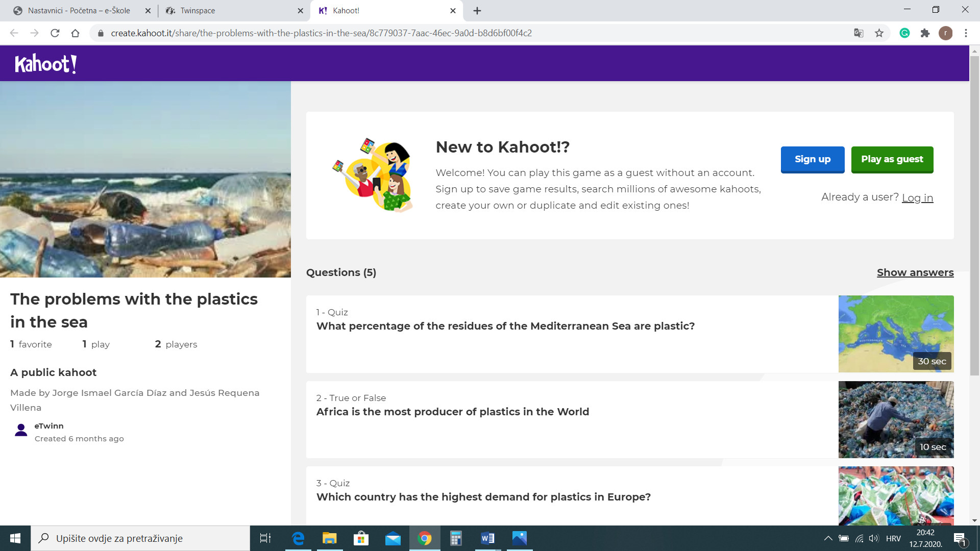The image size is (980, 551).
Task: Switch to the Nastavnici - Početna tab
Action: [79, 11]
